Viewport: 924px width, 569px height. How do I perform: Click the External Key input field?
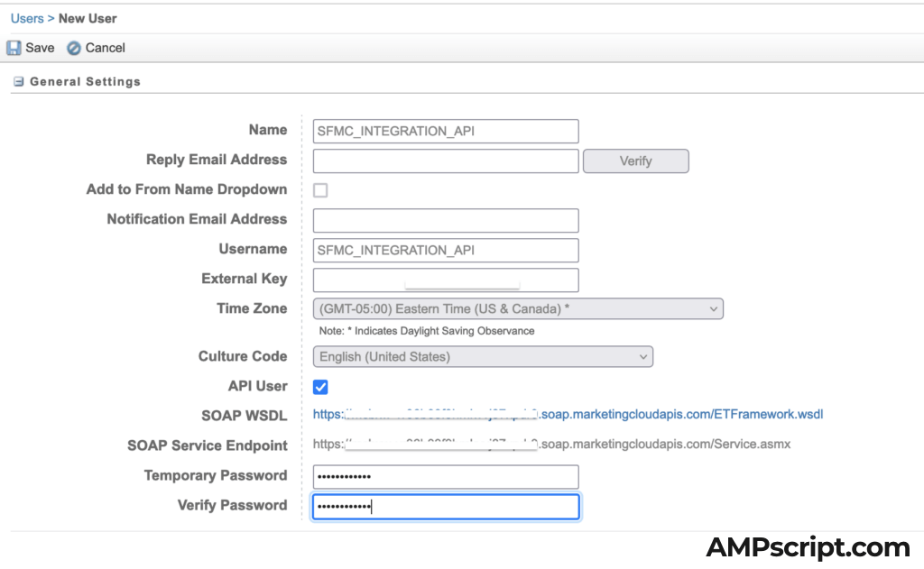[445, 280]
